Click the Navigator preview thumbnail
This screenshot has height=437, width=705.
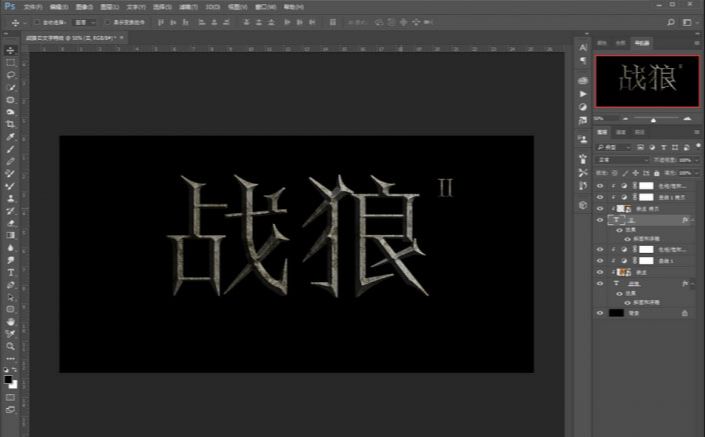pyautogui.click(x=648, y=81)
